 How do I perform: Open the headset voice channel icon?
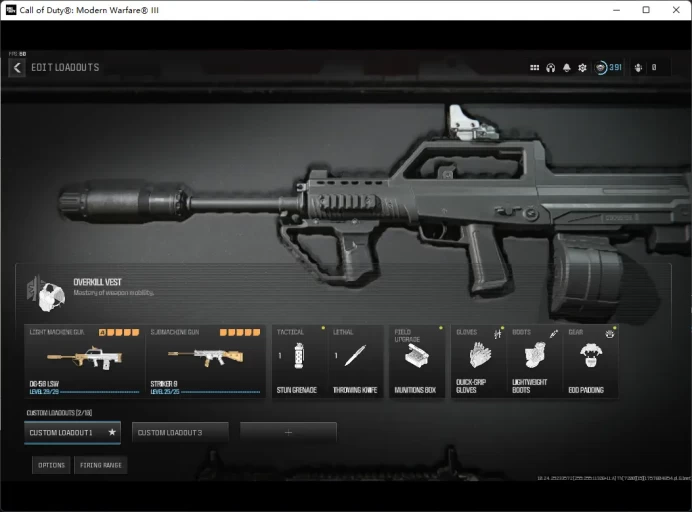[550, 68]
